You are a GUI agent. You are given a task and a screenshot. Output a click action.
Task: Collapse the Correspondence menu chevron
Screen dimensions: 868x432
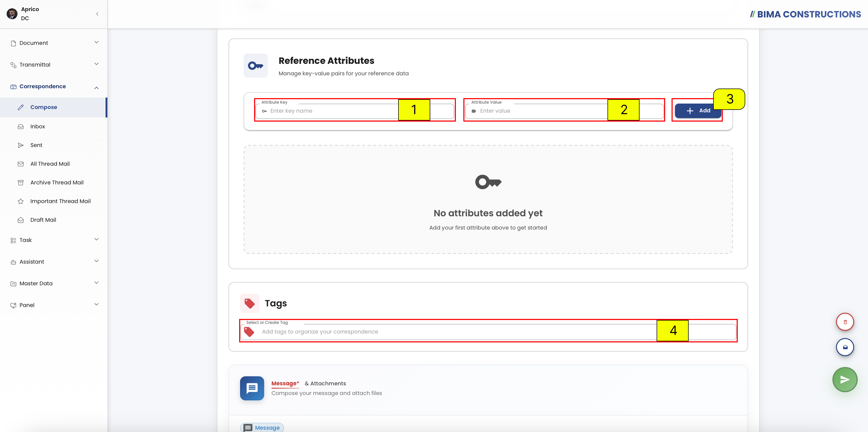(96, 88)
